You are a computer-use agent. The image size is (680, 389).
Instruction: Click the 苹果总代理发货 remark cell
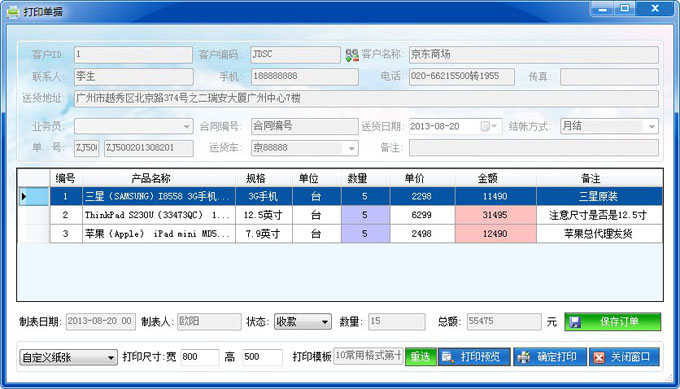pyautogui.click(x=599, y=234)
